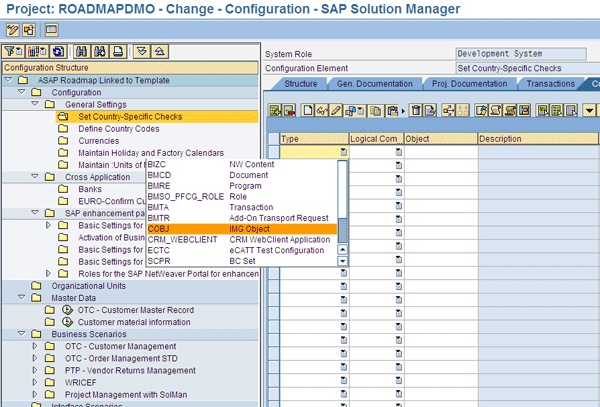Click the Object column header
The image size is (600, 407).
point(441,139)
